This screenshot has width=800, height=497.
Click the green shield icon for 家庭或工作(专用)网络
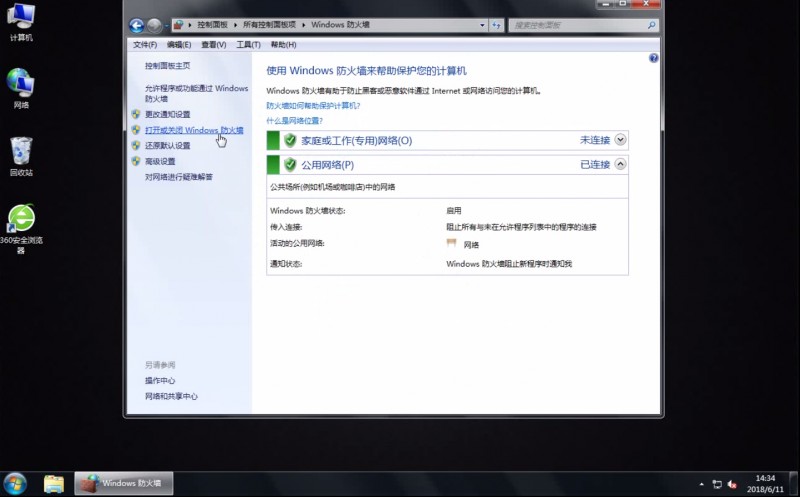pyautogui.click(x=290, y=140)
